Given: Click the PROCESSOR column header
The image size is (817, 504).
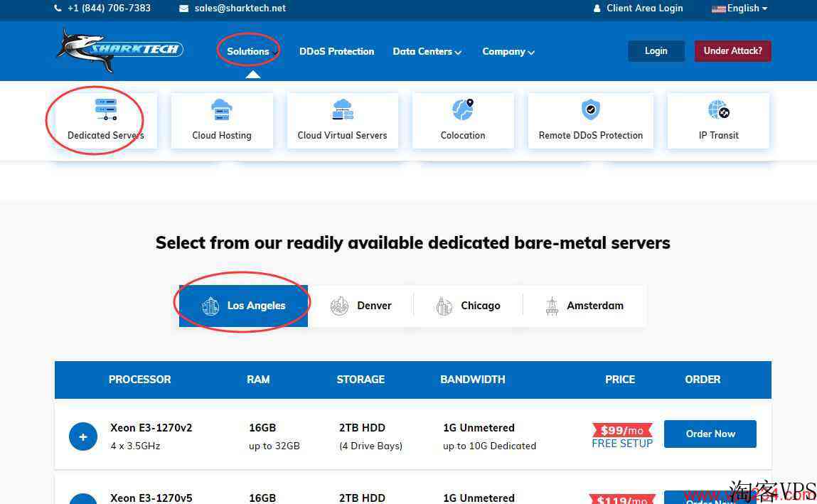Looking at the screenshot, I should coord(139,380).
